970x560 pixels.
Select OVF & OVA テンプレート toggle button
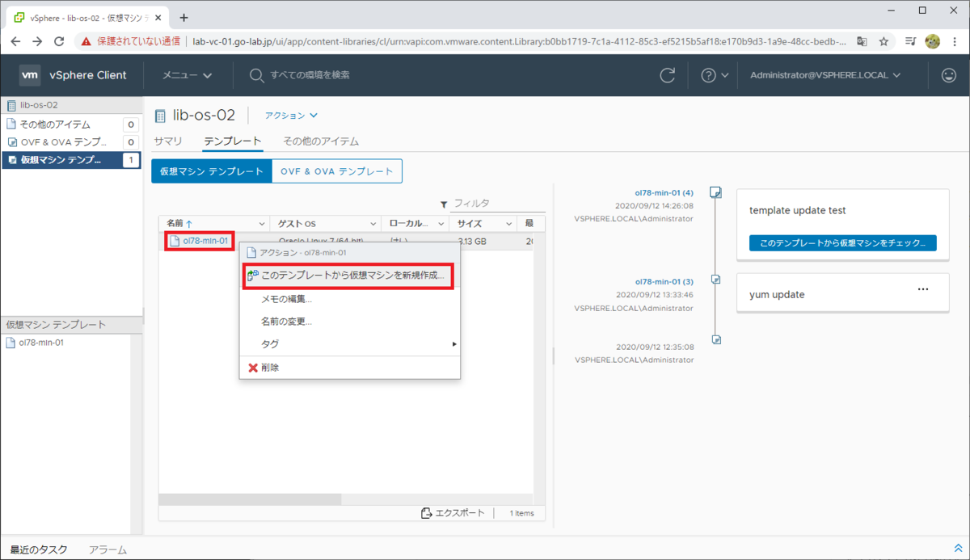[337, 171]
